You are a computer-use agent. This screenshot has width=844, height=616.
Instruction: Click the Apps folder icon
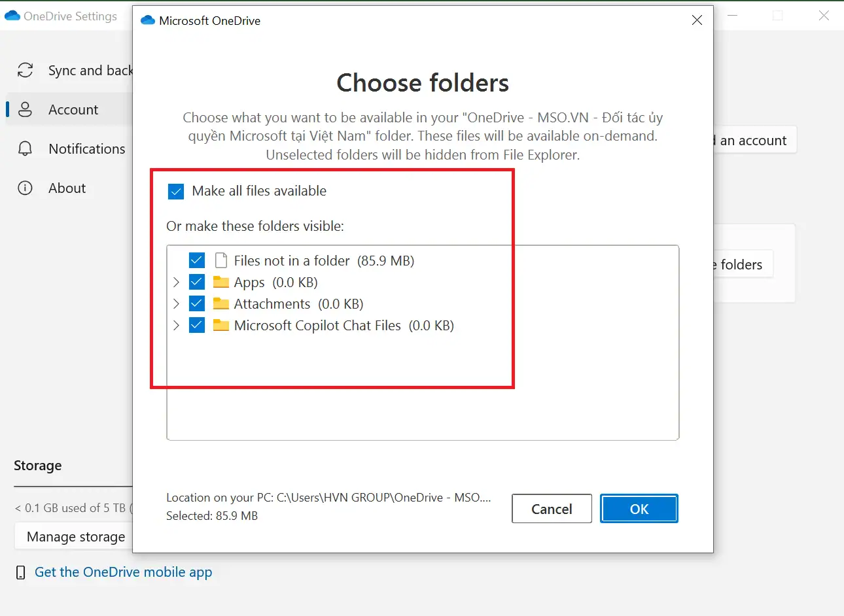220,282
